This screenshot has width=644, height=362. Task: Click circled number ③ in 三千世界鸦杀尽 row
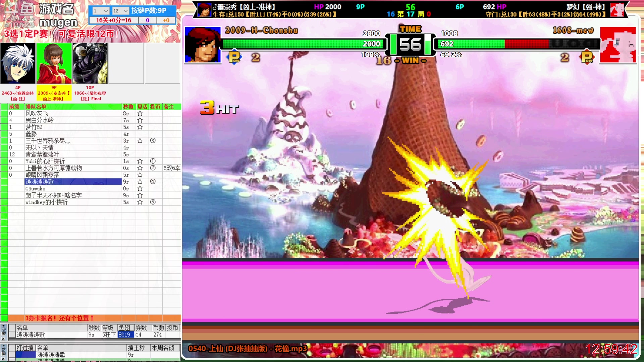(153, 141)
